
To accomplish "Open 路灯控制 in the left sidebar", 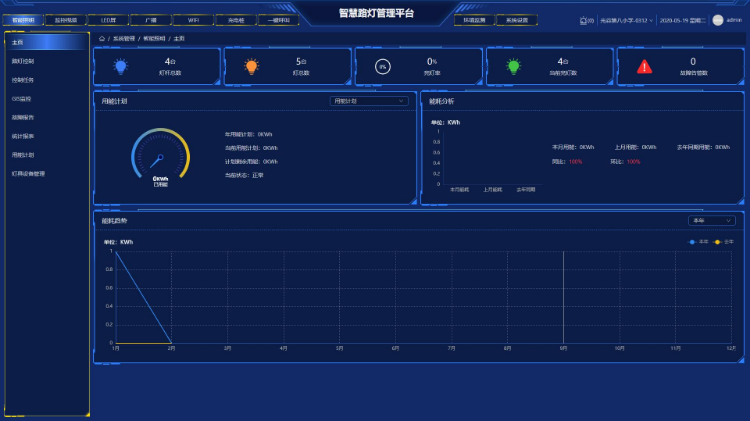I will click(24, 61).
